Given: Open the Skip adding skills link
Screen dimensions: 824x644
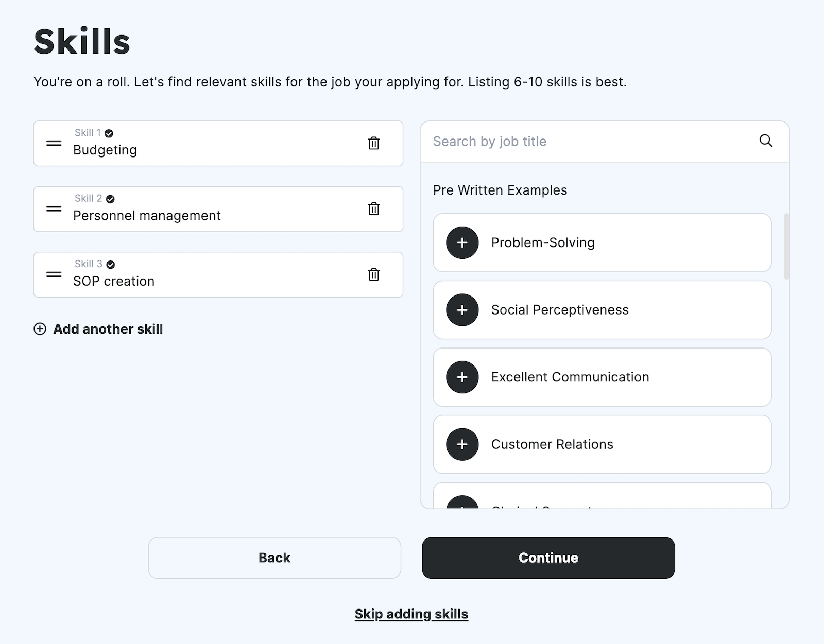Looking at the screenshot, I should point(411,614).
